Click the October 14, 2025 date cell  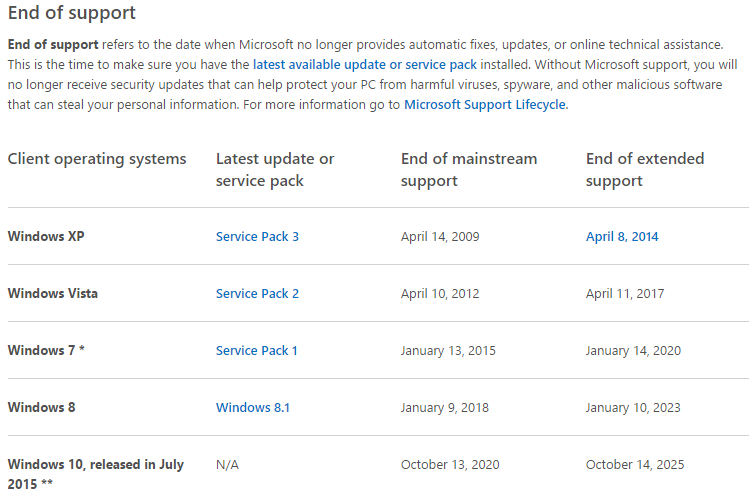(637, 465)
